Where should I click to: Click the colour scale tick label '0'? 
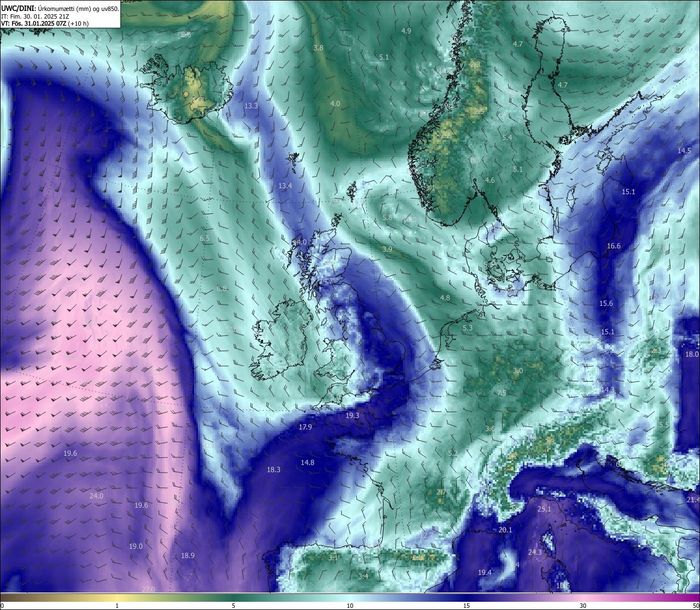[x=2, y=606]
